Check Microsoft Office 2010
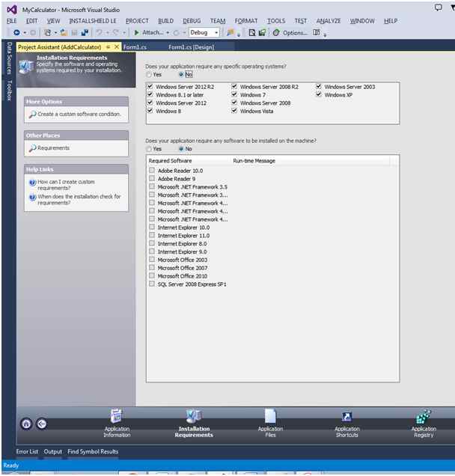The height and width of the screenshot is (476, 455). [152, 275]
